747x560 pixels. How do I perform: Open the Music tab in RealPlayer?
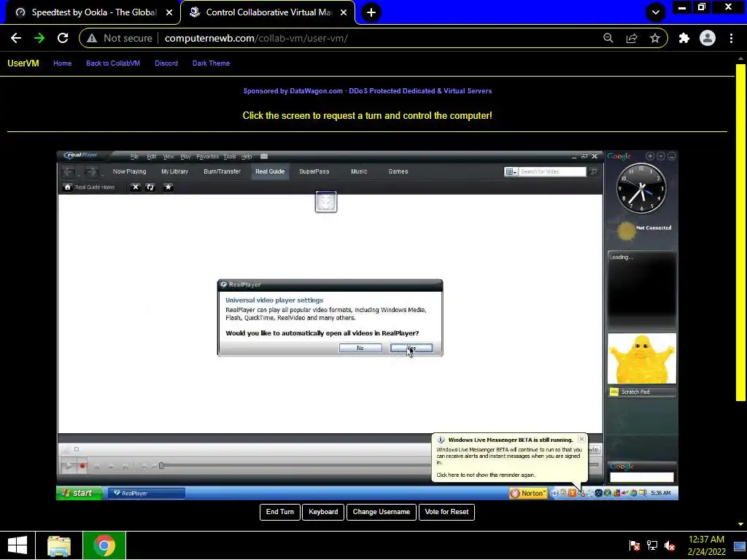(359, 171)
